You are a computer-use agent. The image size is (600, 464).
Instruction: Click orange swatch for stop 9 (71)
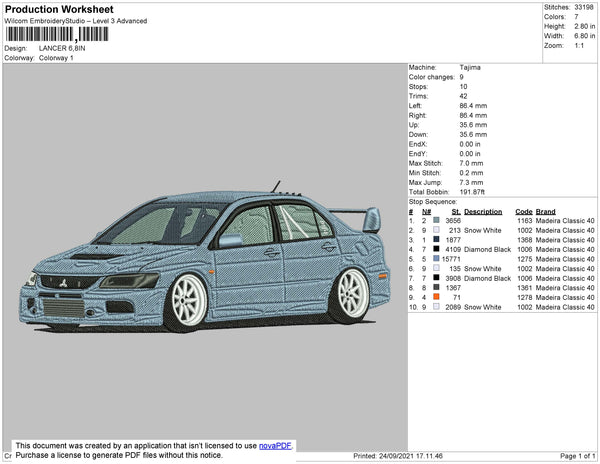(x=436, y=297)
